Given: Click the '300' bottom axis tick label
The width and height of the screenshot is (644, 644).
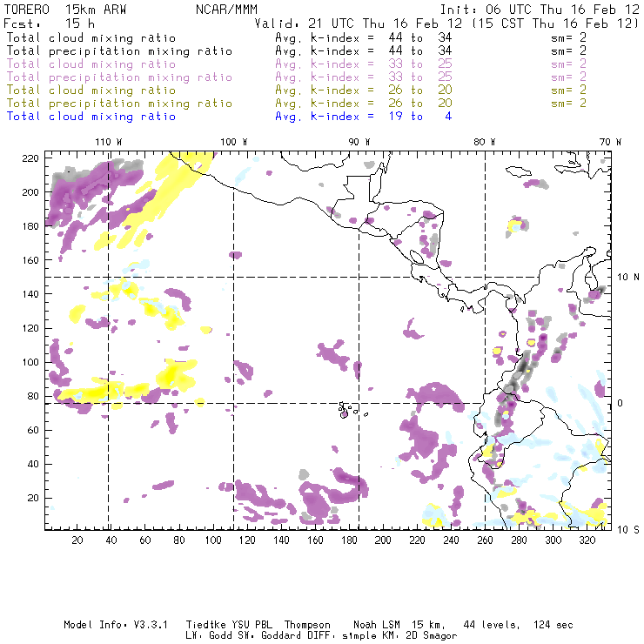Looking at the screenshot, I should (553, 540).
